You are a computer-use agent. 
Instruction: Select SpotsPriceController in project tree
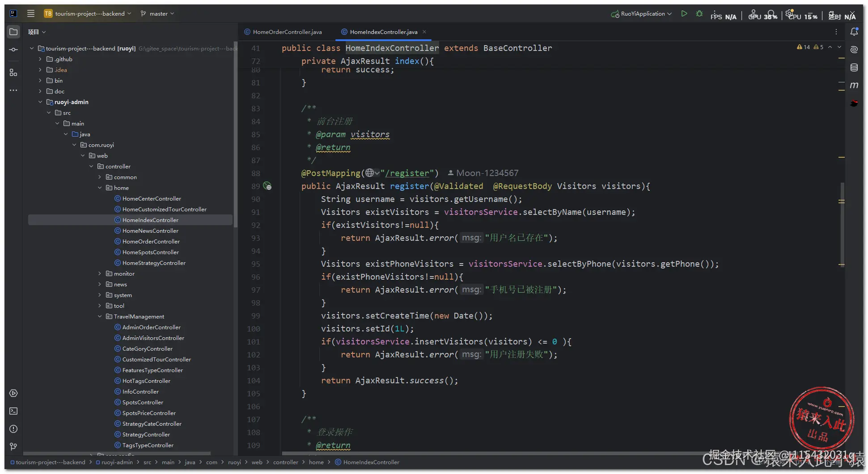click(149, 413)
